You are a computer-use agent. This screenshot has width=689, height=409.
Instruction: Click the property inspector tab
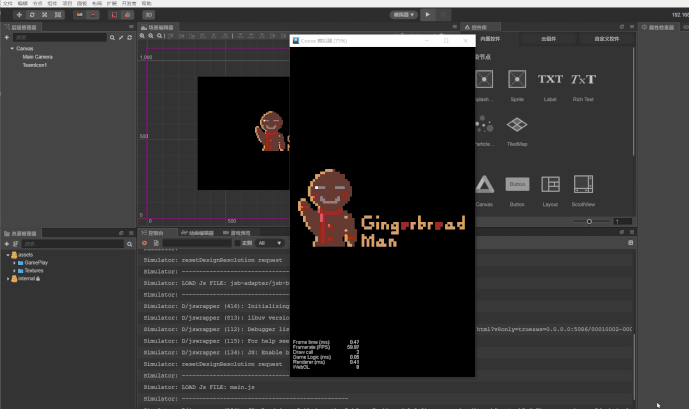658,27
